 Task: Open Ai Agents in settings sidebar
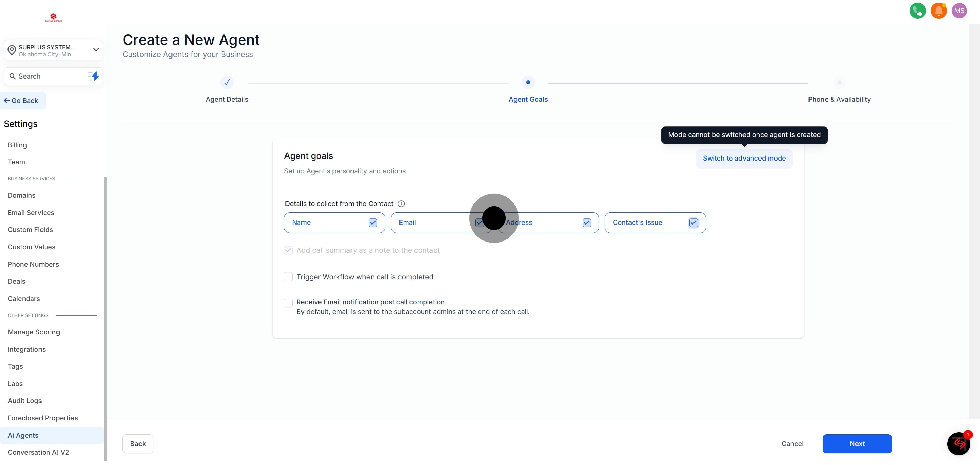(x=23, y=435)
